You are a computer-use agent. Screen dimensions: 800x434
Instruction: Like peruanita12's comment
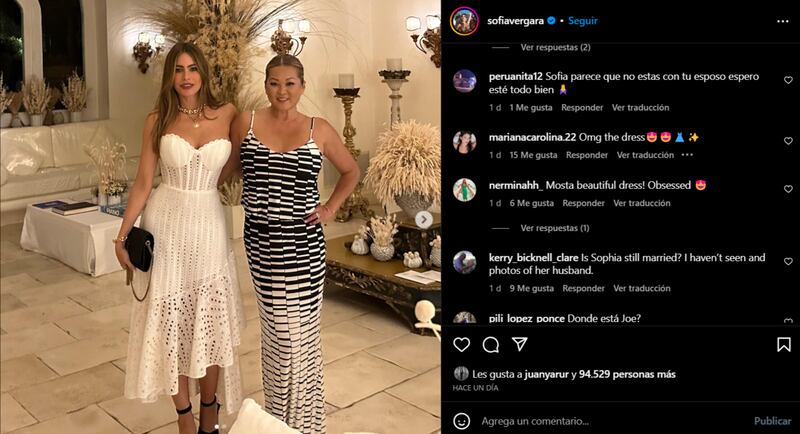(788, 80)
